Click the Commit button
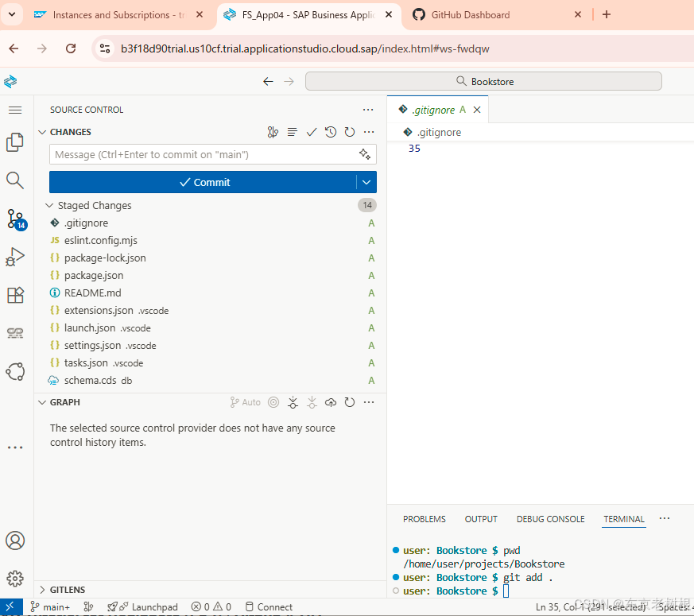 (203, 182)
